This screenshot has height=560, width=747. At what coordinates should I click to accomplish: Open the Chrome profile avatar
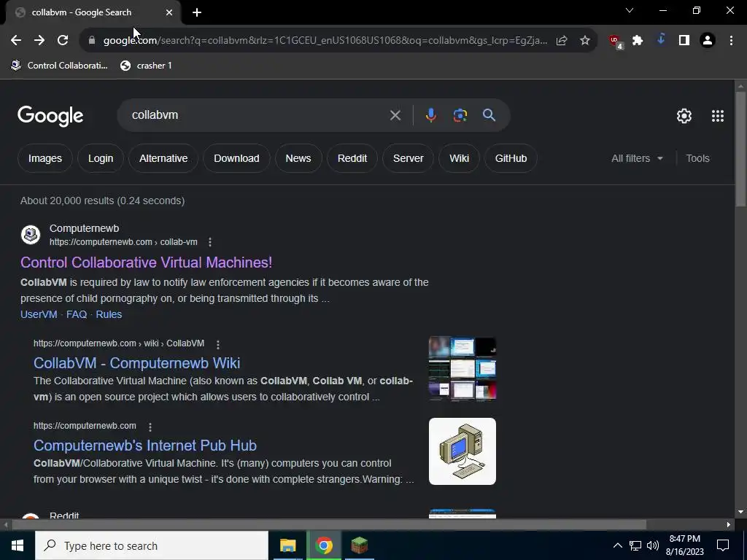[708, 41]
